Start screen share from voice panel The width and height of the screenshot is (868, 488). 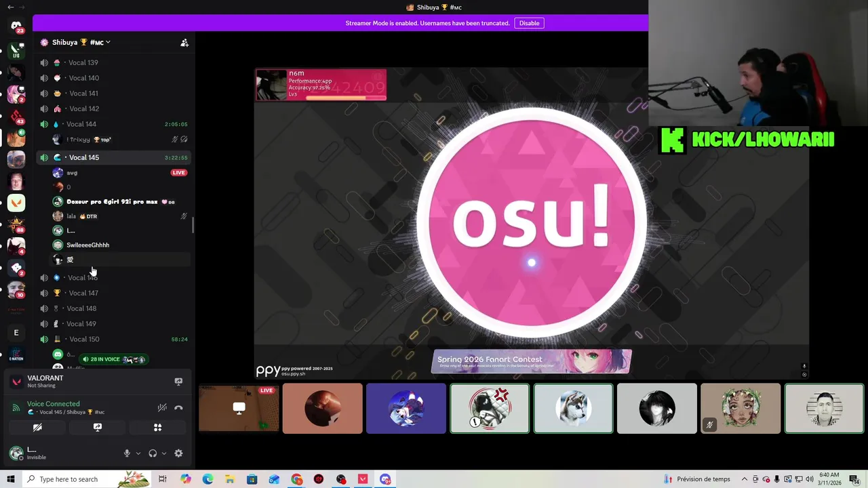coord(98,428)
